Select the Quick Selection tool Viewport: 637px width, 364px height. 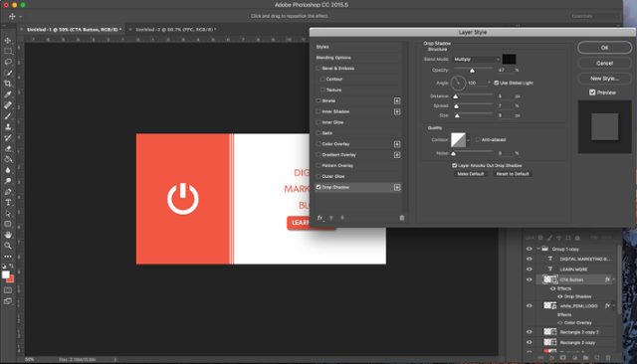point(8,73)
